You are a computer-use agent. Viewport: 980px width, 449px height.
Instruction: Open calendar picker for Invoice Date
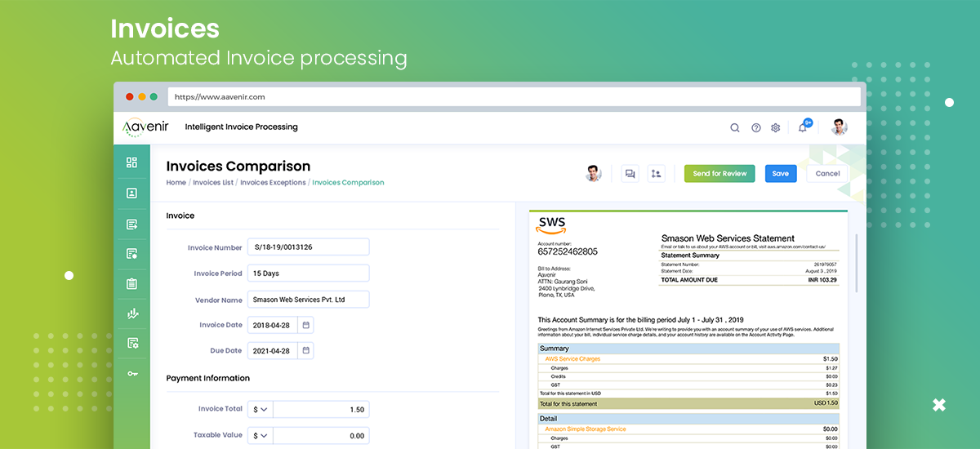click(305, 325)
